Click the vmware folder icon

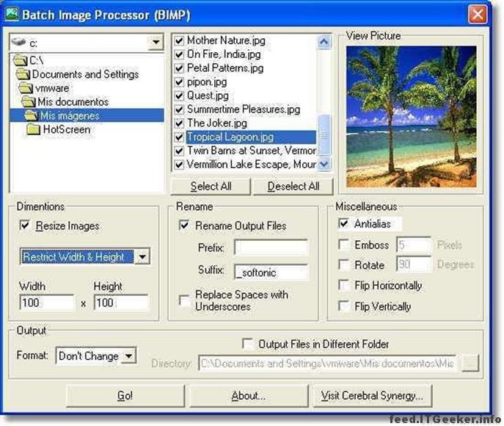pos(26,88)
